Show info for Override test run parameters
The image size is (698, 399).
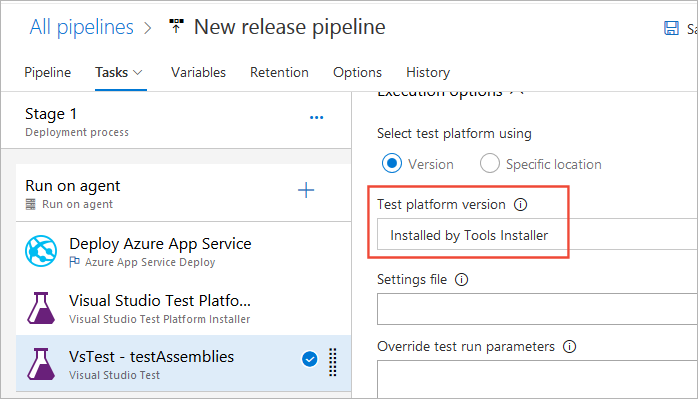coord(569,346)
